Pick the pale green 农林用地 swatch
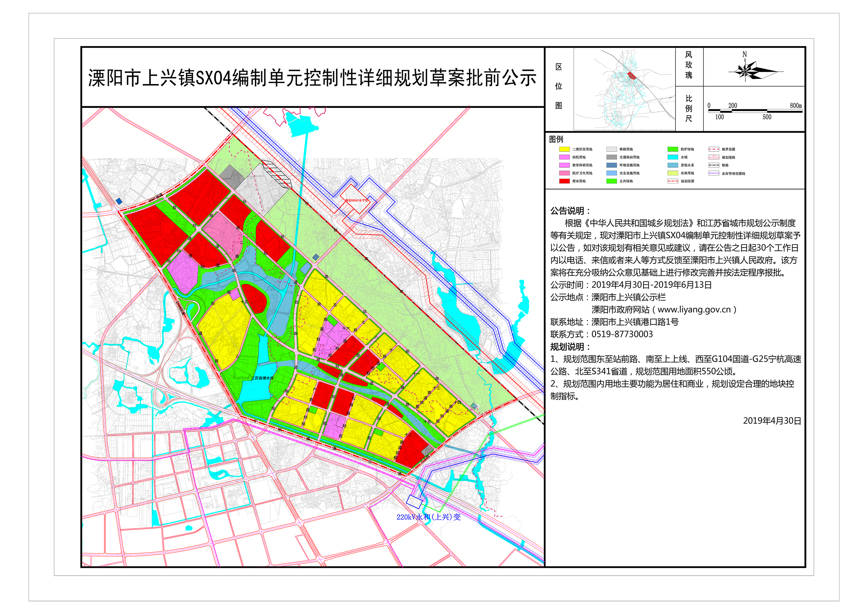 (x=673, y=173)
